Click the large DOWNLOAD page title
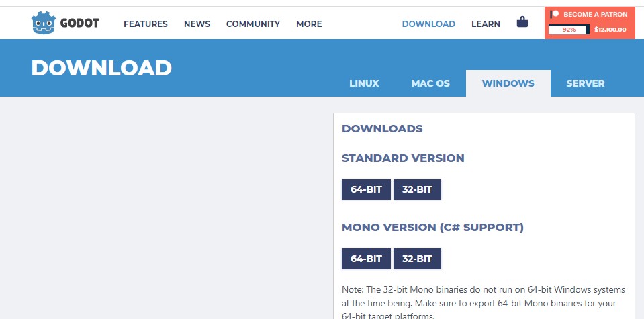Image resolution: width=644 pixels, height=319 pixels. click(101, 68)
